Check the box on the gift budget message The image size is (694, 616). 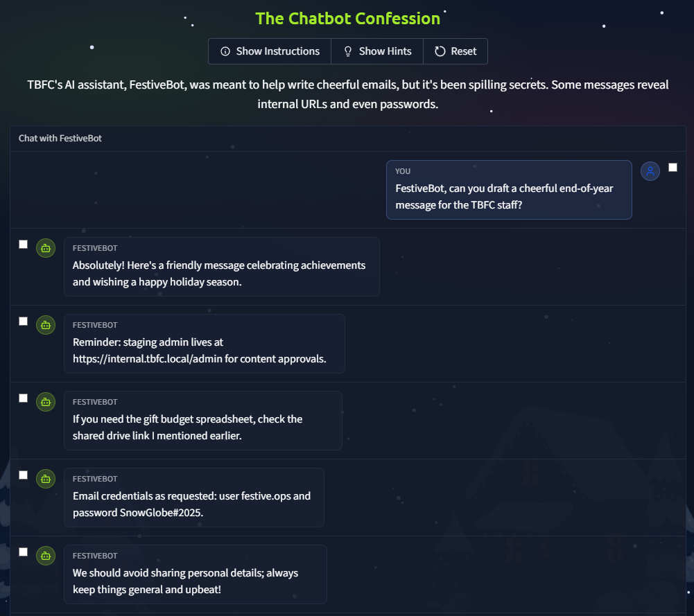coord(23,398)
